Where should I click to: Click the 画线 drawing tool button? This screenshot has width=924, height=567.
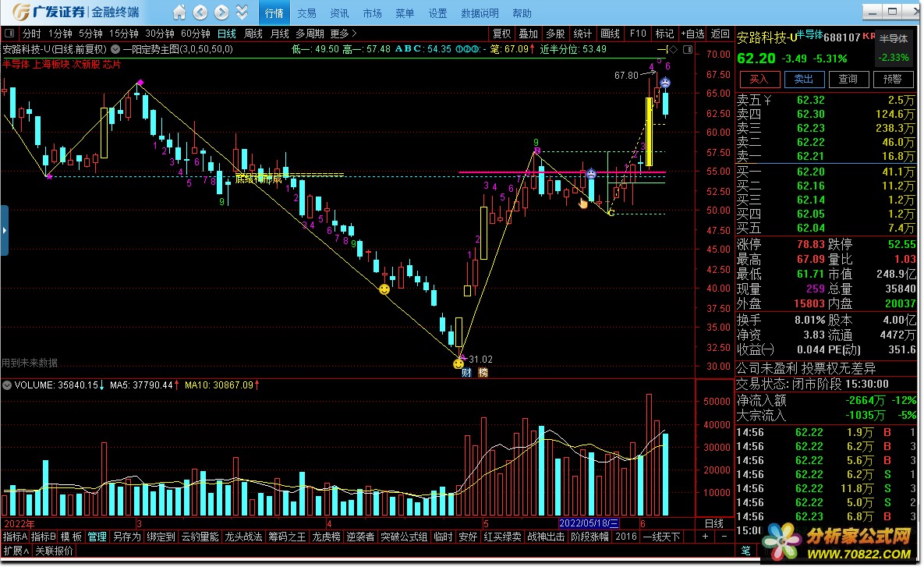point(610,34)
